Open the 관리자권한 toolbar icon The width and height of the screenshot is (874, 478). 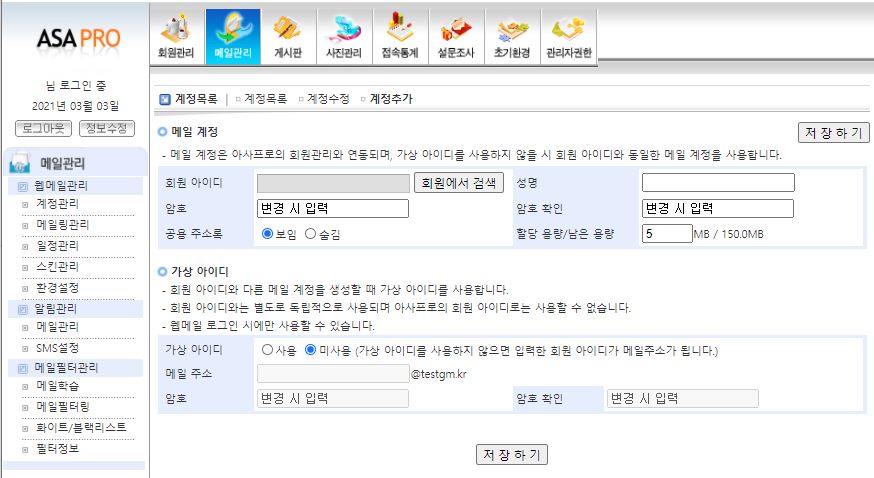pyautogui.click(x=568, y=37)
